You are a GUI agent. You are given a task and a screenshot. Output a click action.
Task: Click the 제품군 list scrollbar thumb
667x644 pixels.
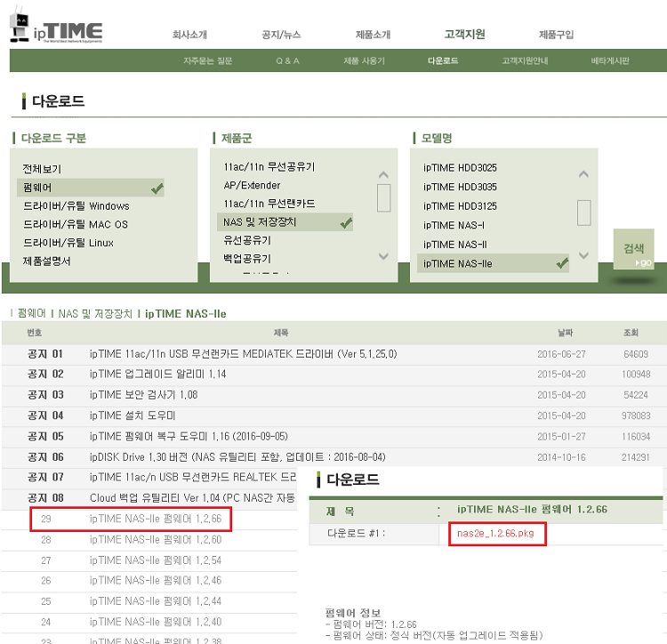[383, 197]
